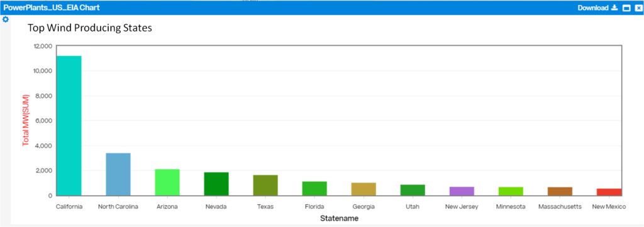Image resolution: width=644 pixels, height=227 pixels.
Task: Click the 'California' axis label
Action: point(69,206)
